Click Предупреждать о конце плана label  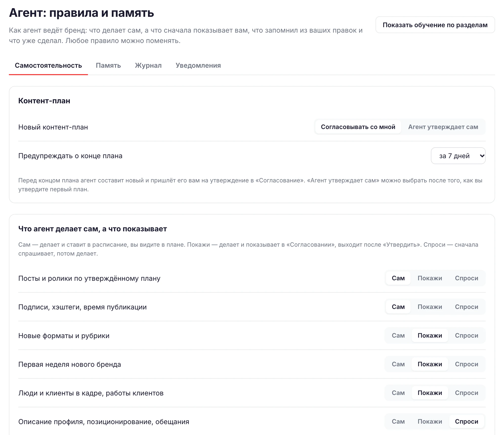pyautogui.click(x=70, y=156)
